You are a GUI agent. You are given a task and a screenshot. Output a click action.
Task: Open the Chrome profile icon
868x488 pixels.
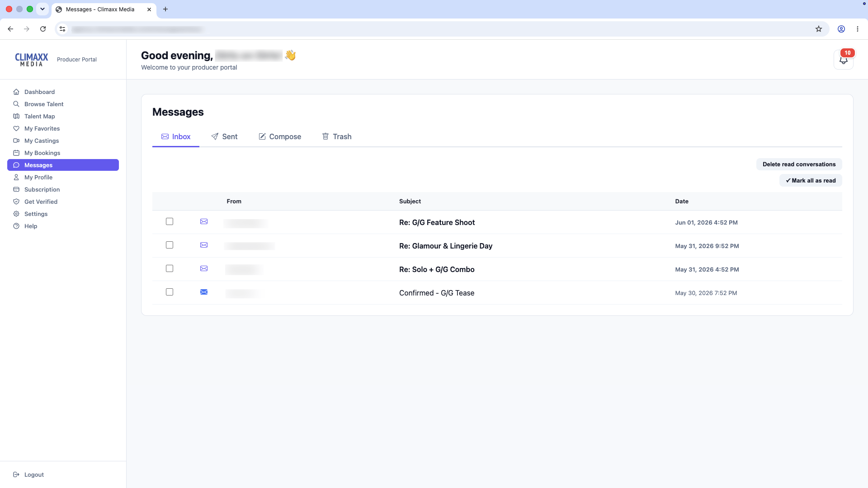[841, 29]
